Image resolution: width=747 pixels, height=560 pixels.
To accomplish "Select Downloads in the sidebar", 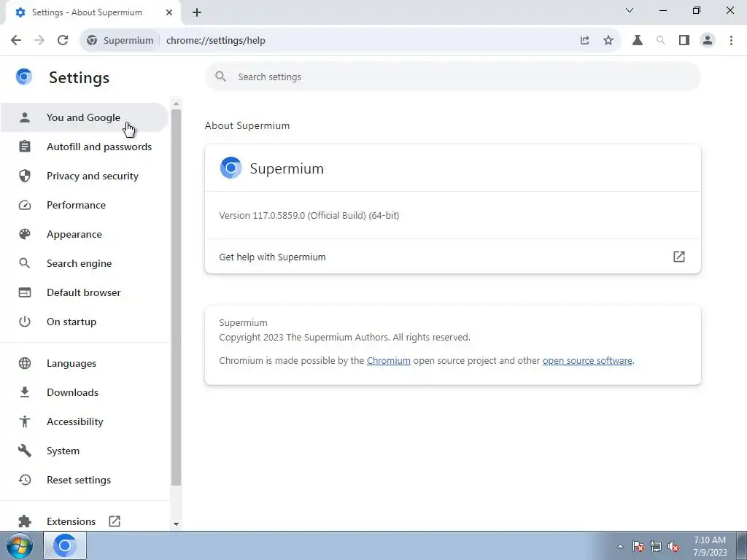I will [x=85, y=392].
